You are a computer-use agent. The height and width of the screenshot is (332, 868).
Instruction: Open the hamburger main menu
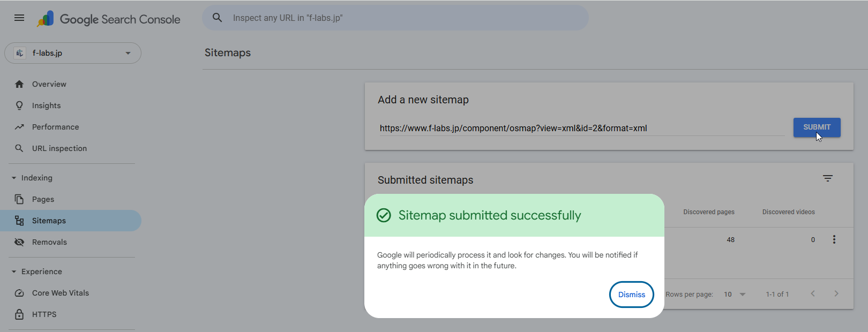click(19, 18)
